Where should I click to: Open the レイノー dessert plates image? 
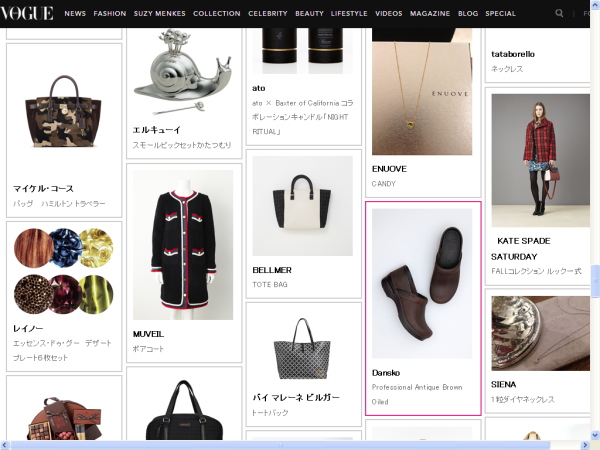pos(64,271)
